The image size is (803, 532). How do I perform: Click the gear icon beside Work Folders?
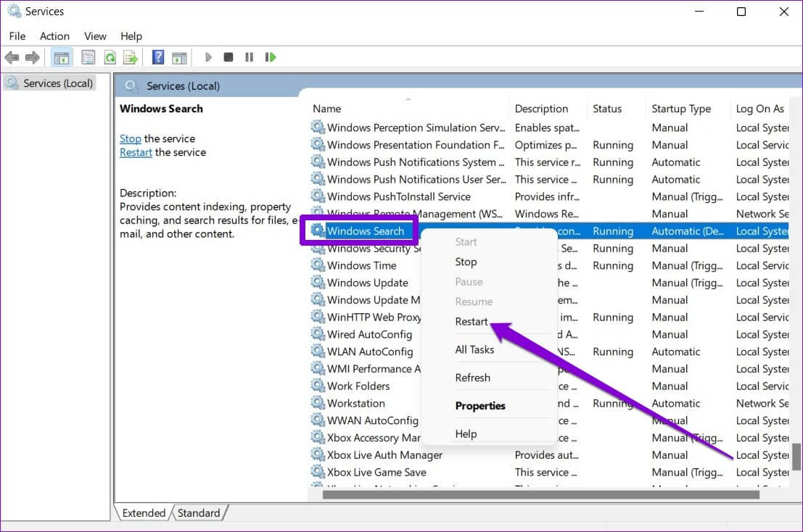tap(318, 386)
